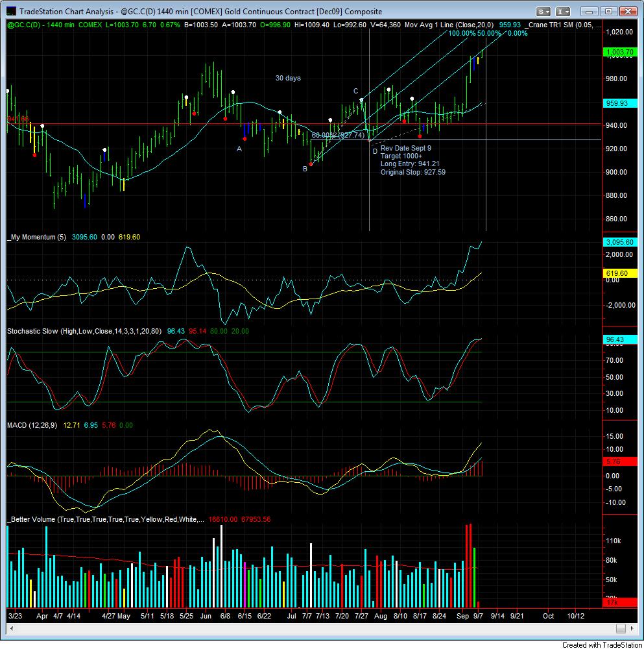The height and width of the screenshot is (649, 644).
Task: Open the I interval-link dropdown
Action: [x=563, y=12]
